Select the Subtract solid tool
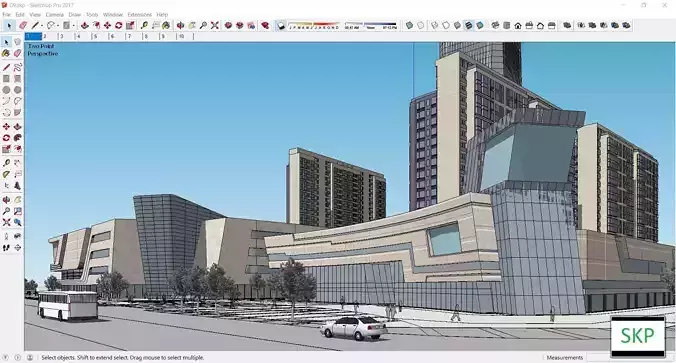The height and width of the screenshot is (363, 676). pyautogui.click(x=604, y=25)
